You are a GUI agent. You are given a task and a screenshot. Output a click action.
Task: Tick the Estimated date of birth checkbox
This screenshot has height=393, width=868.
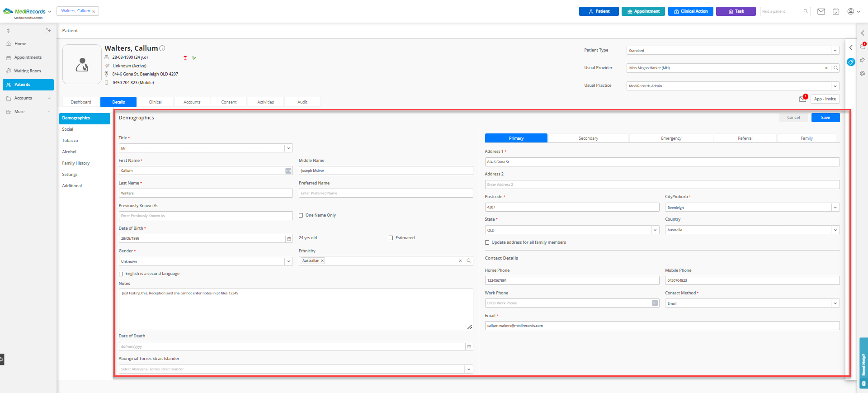[x=391, y=238]
